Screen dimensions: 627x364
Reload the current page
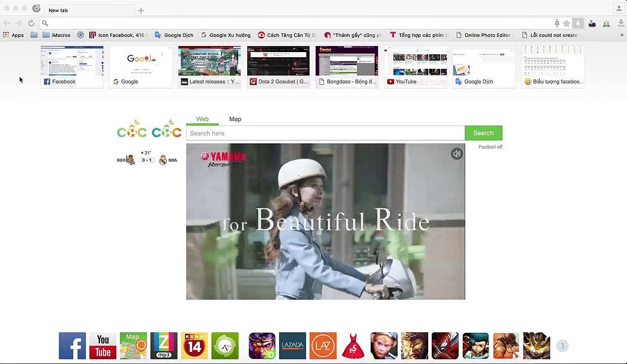pyautogui.click(x=31, y=23)
